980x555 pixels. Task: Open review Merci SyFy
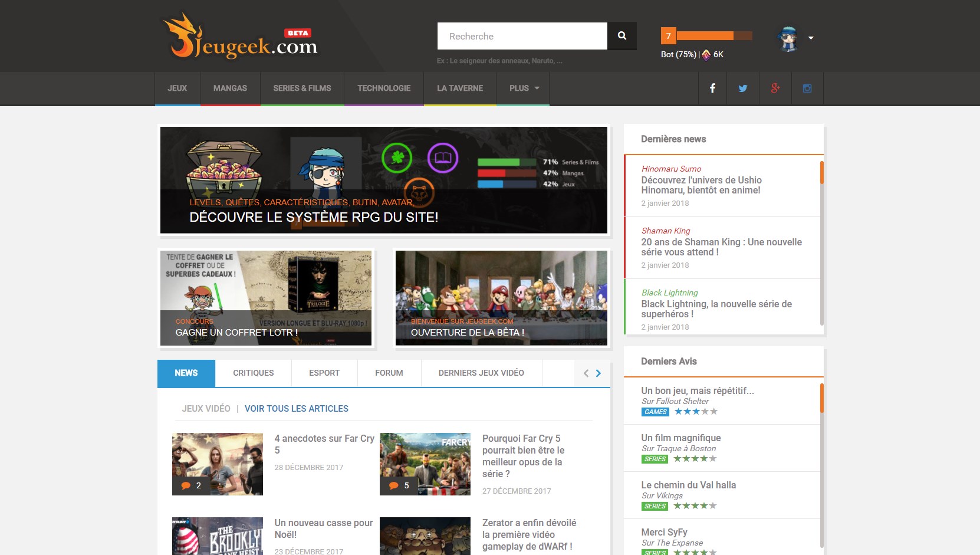665,532
